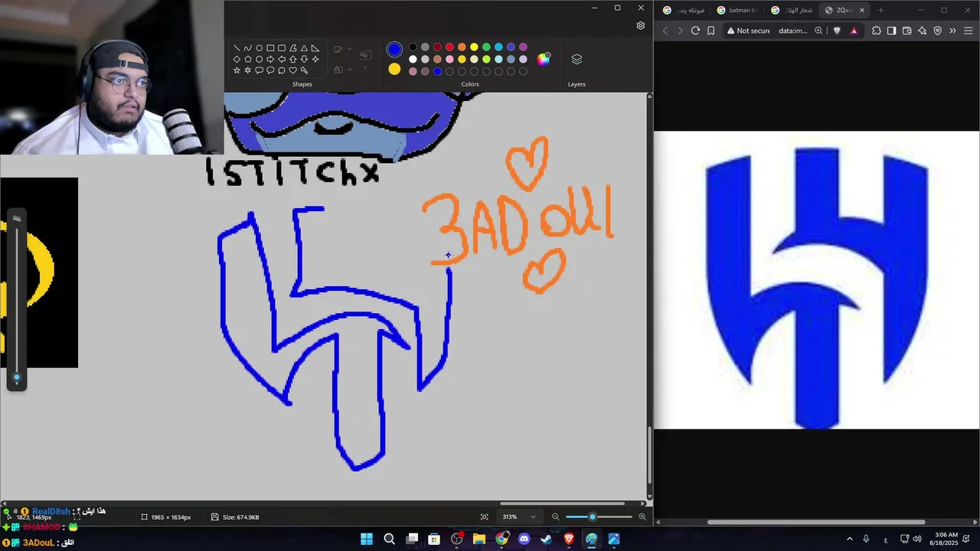Viewport: 980px width, 551px height.
Task: Click Fit to window in status bar
Action: 484,517
